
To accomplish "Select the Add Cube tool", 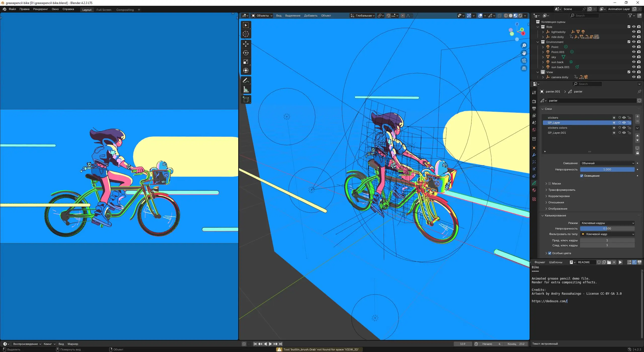I will click(246, 100).
